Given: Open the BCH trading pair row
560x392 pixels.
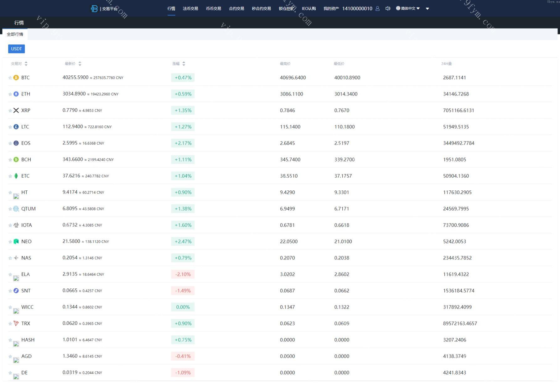Looking at the screenshot, I should [x=26, y=160].
